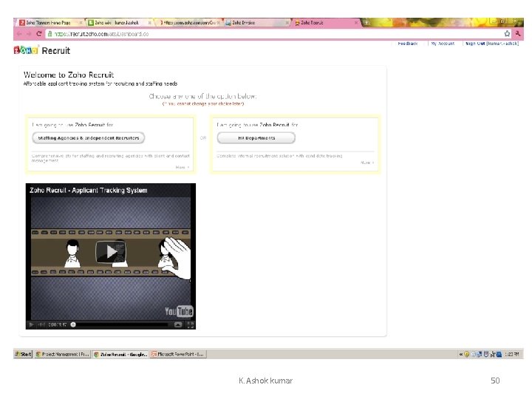Click the small play button in video controls
Screen dimensions: 532x399
pos(31,324)
